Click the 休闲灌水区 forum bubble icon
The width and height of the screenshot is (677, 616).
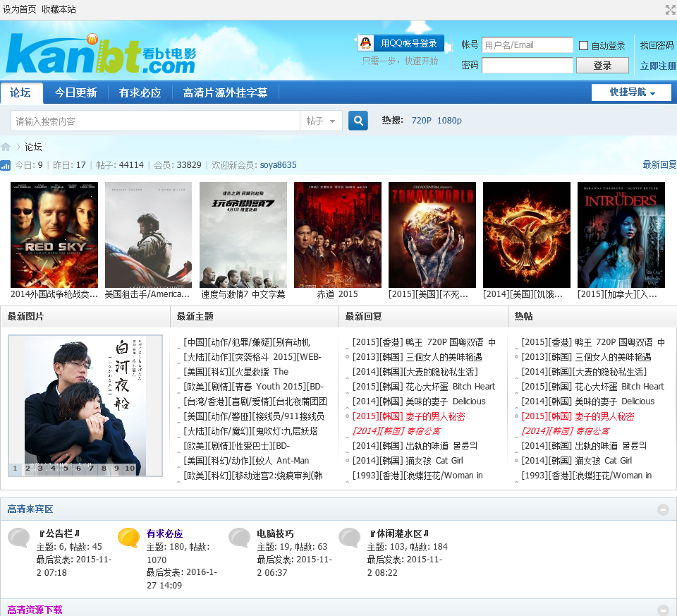(350, 538)
